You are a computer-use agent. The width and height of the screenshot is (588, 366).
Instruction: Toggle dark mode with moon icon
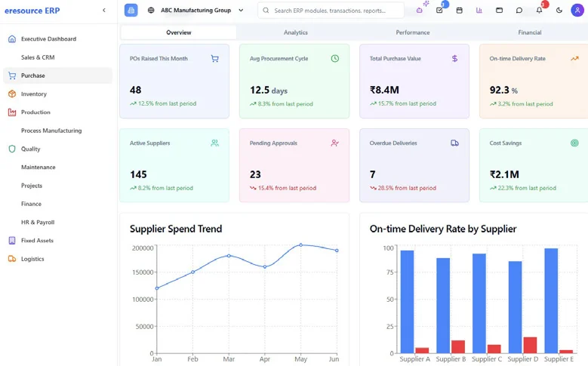559,11
